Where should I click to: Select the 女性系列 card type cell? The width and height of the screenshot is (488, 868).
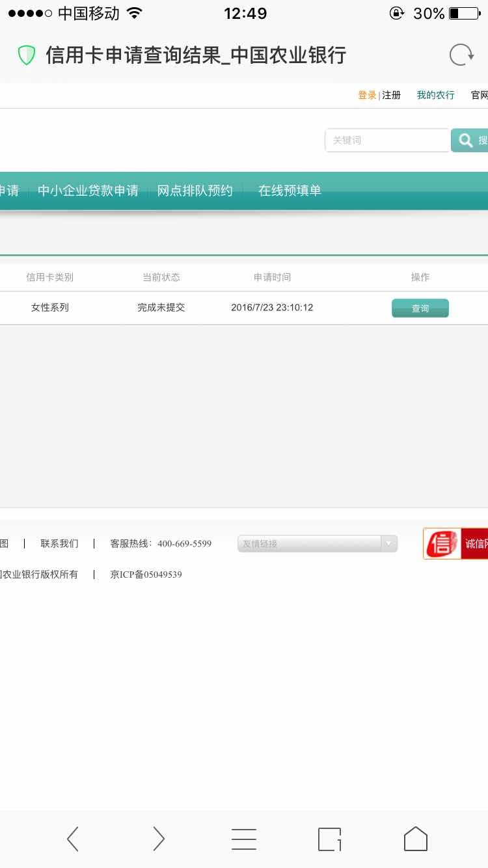pyautogui.click(x=50, y=307)
